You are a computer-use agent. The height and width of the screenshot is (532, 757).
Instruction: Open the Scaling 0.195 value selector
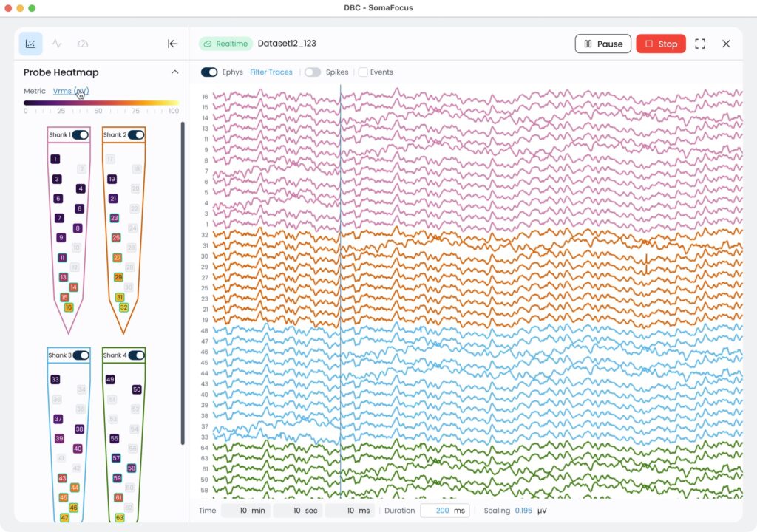point(523,511)
